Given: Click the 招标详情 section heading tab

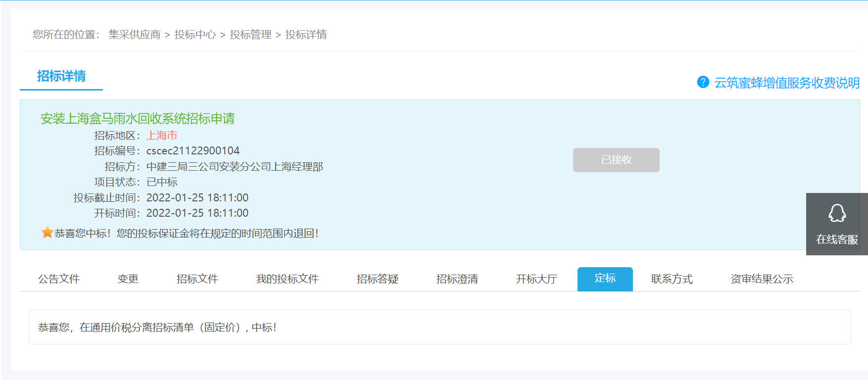Looking at the screenshot, I should pos(61,76).
